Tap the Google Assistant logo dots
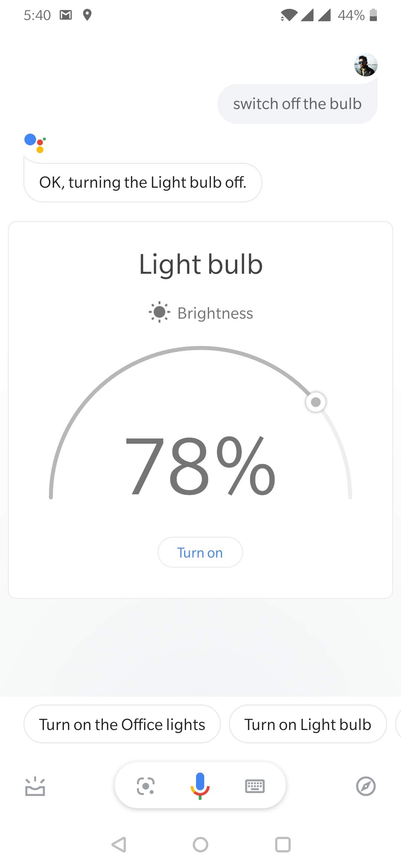This screenshot has width=401, height=868. click(x=35, y=143)
